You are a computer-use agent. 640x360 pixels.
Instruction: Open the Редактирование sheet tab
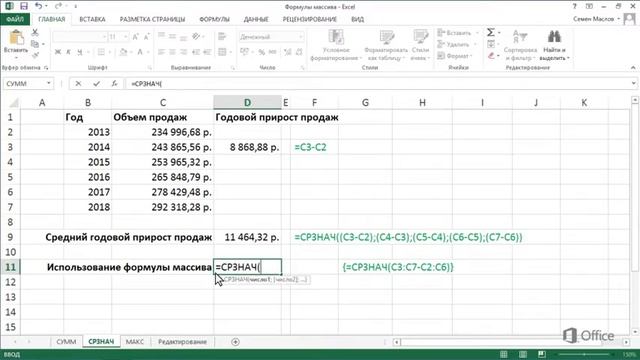(x=182, y=342)
